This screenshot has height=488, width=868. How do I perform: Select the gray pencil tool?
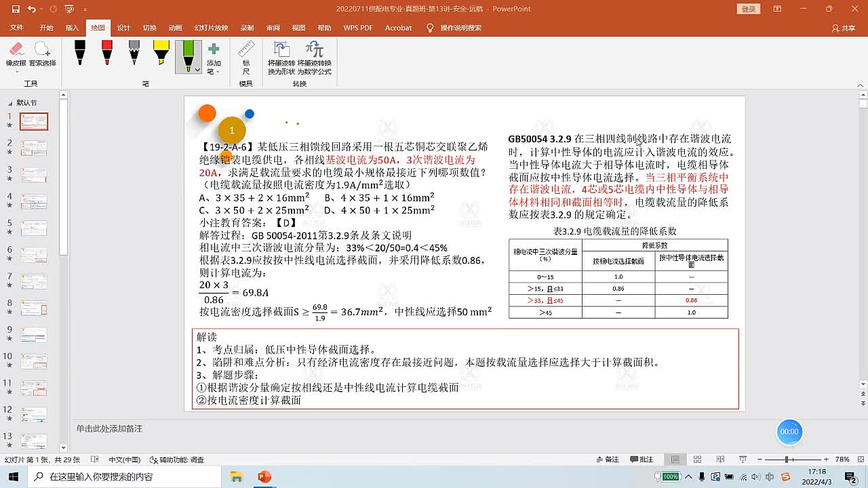134,53
